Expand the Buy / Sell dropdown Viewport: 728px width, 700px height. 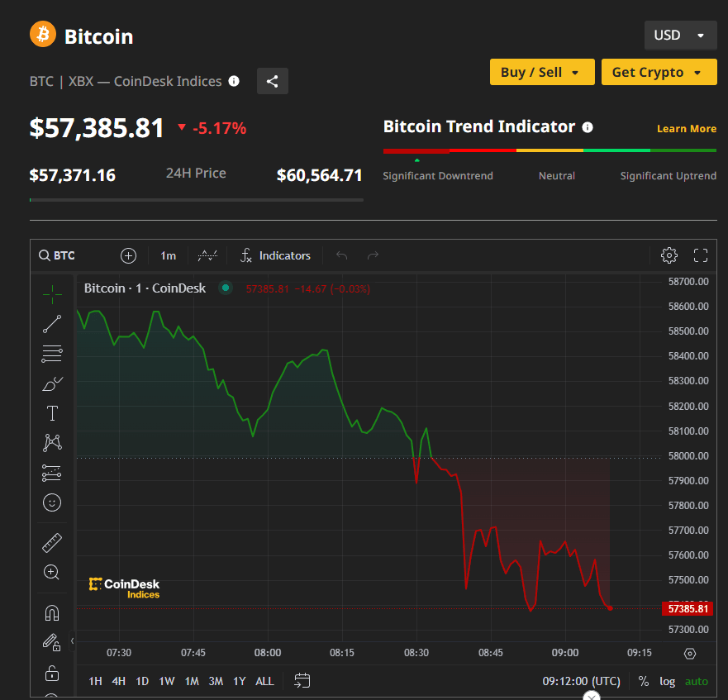(x=542, y=72)
